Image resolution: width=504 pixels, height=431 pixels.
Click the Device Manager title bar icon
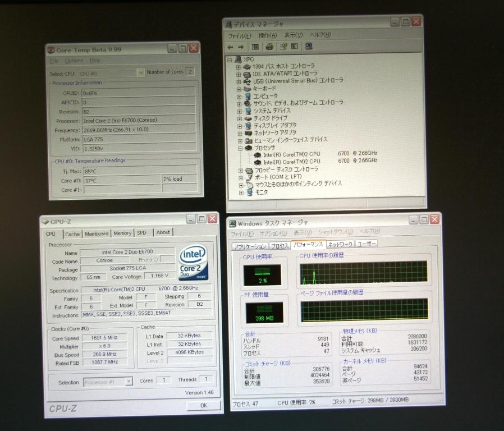(x=228, y=25)
